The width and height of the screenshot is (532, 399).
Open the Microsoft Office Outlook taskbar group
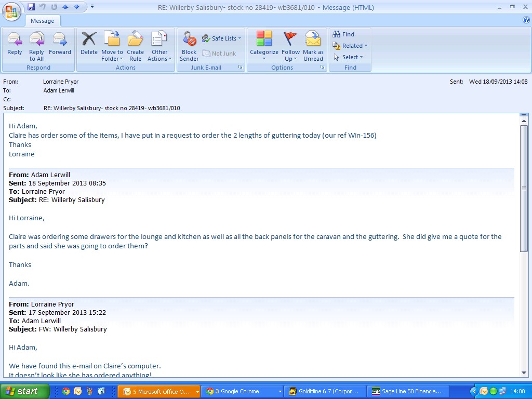[x=159, y=391]
